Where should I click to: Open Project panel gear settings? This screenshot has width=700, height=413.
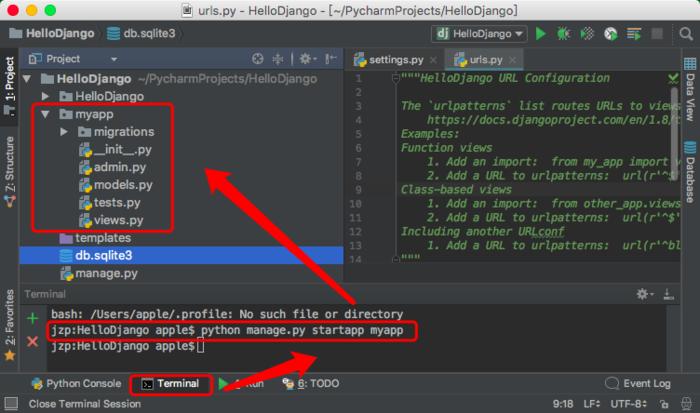click(x=308, y=58)
